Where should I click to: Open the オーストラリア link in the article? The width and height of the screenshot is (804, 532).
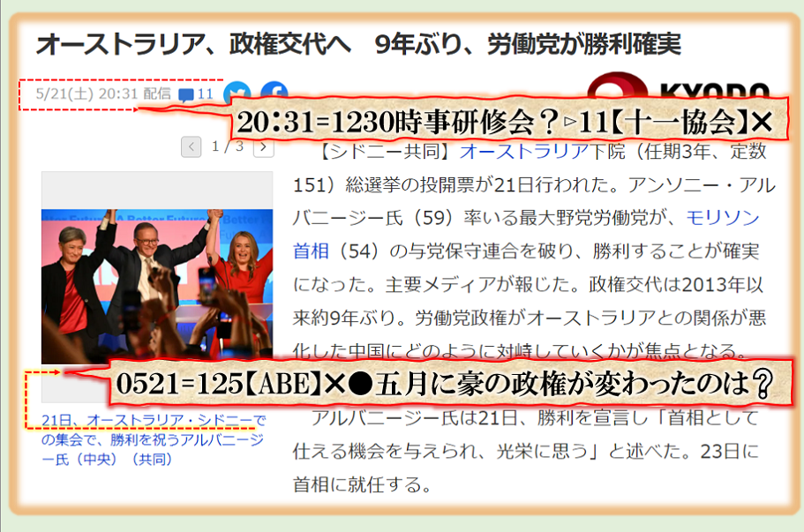[525, 151]
